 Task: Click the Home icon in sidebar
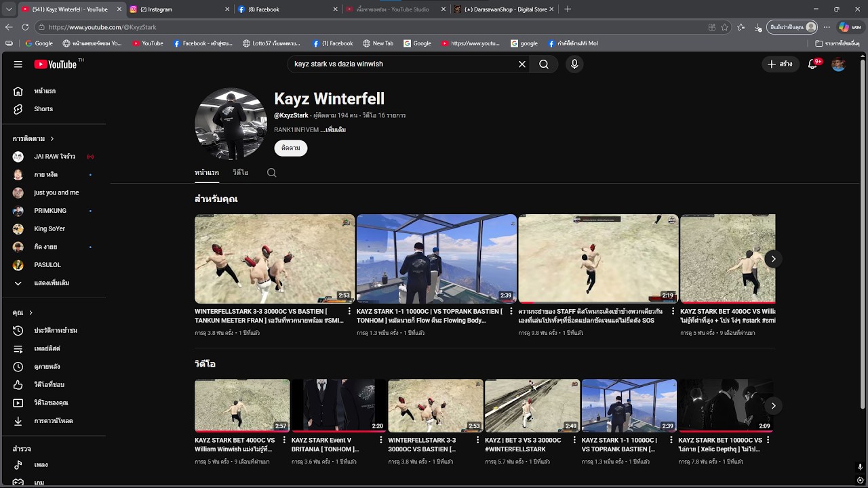[x=18, y=91]
